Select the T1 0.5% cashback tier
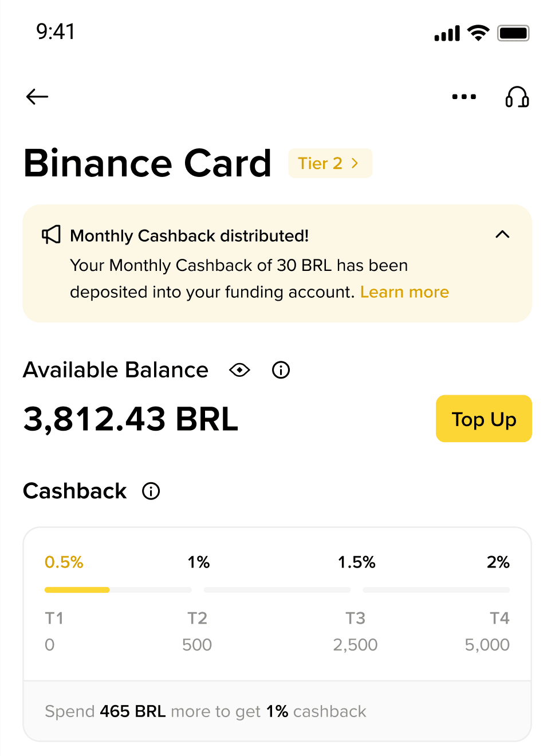Screen dimensions: 551x756 (64, 562)
